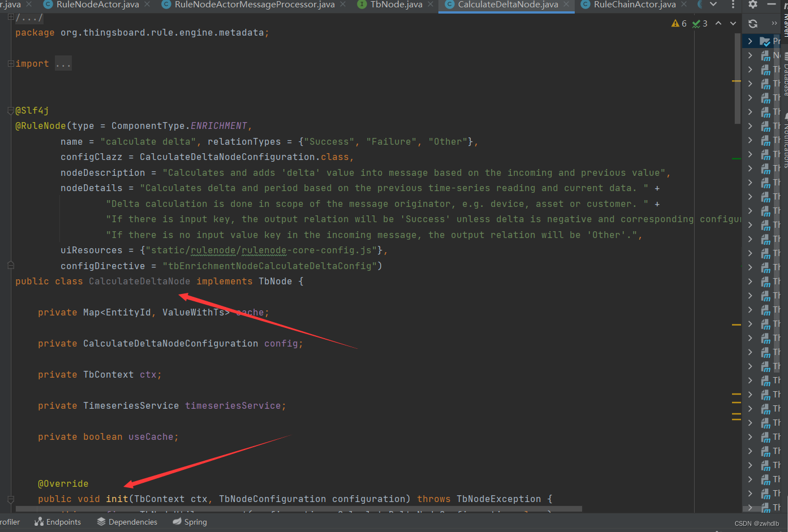Viewport: 788px width, 532px height.
Task: Click the package name org.thingsboard.rule.engine.metadata
Action: coord(162,33)
